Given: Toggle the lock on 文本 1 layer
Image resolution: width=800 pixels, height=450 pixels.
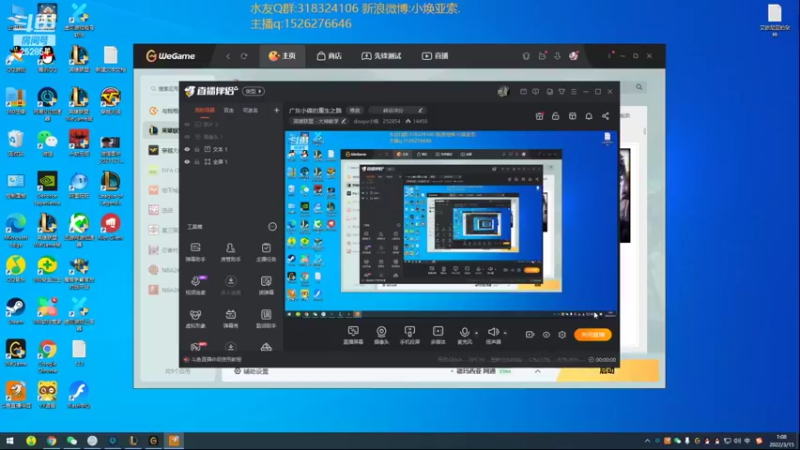Looking at the screenshot, I should (197, 149).
